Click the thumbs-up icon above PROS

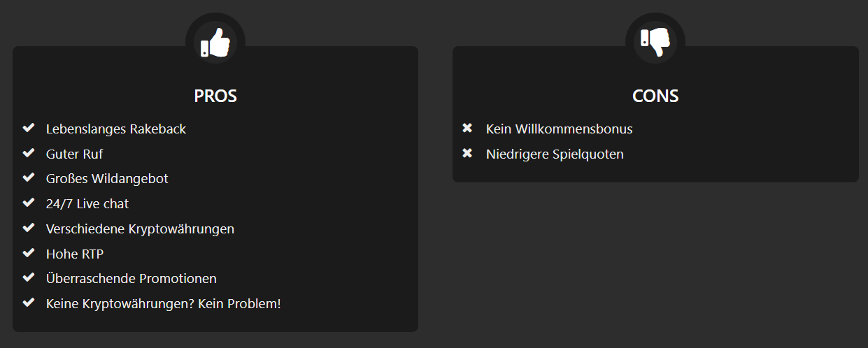215,42
